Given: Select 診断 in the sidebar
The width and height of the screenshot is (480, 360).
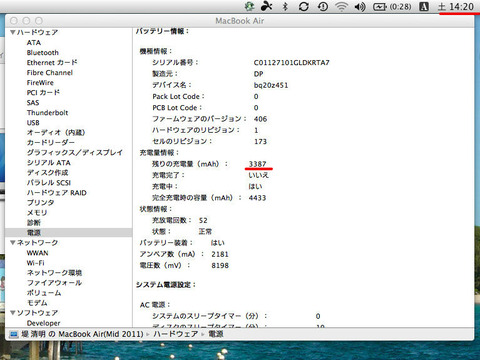Looking at the screenshot, I should (34, 223).
